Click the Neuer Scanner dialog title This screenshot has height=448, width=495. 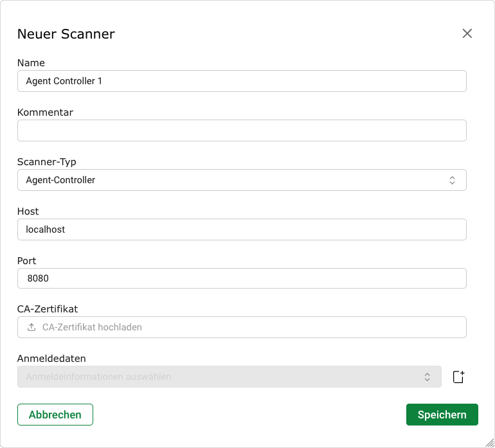pos(66,34)
